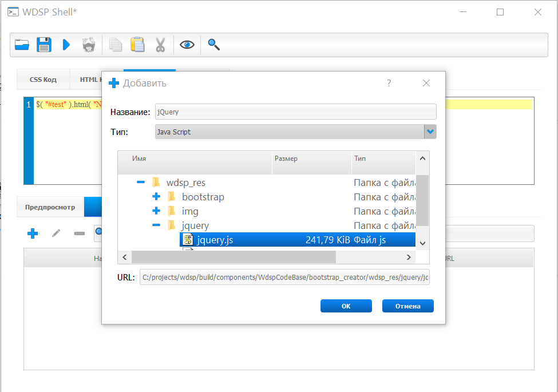
Task: Collapse the jquery folder node
Action: pyautogui.click(x=156, y=225)
